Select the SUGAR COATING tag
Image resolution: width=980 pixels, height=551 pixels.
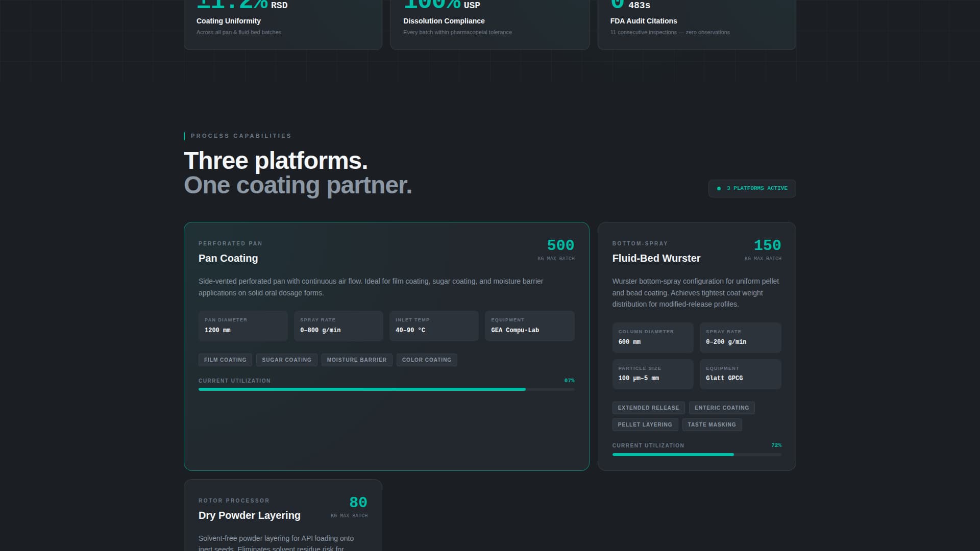[286, 360]
